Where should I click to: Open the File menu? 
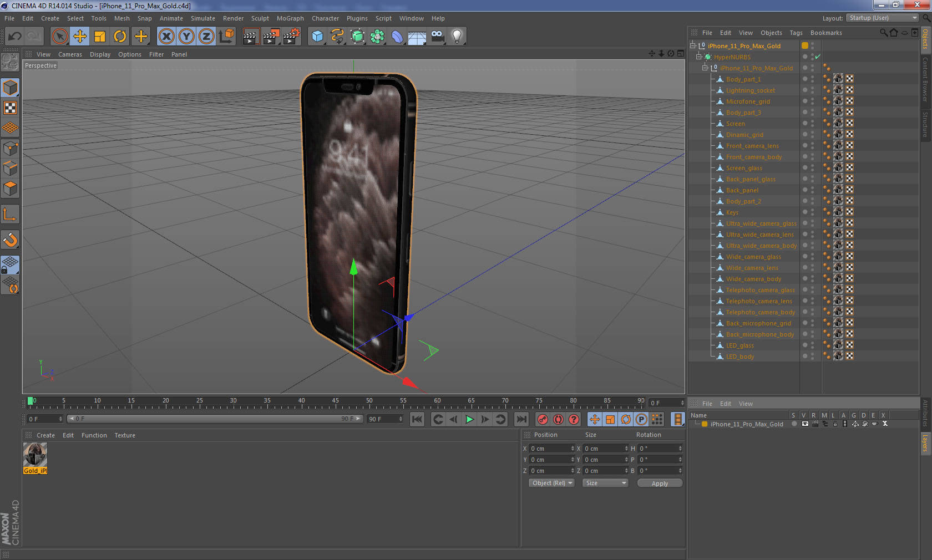point(9,18)
